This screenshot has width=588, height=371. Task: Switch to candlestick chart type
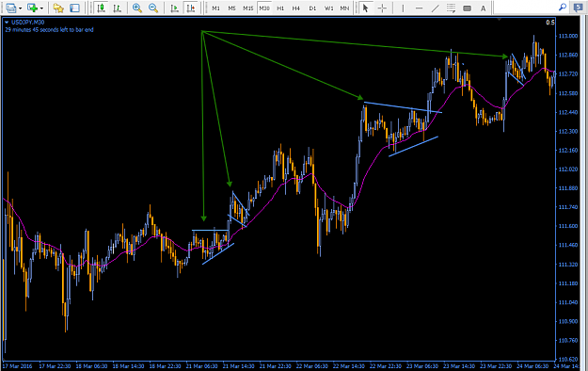[101, 8]
